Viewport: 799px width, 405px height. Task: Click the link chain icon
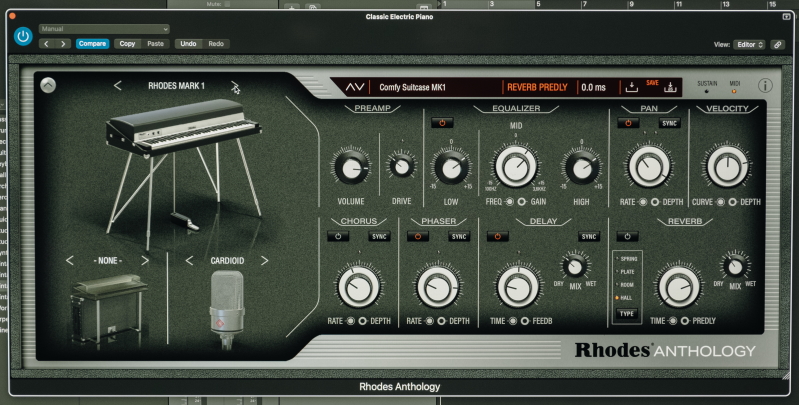778,45
